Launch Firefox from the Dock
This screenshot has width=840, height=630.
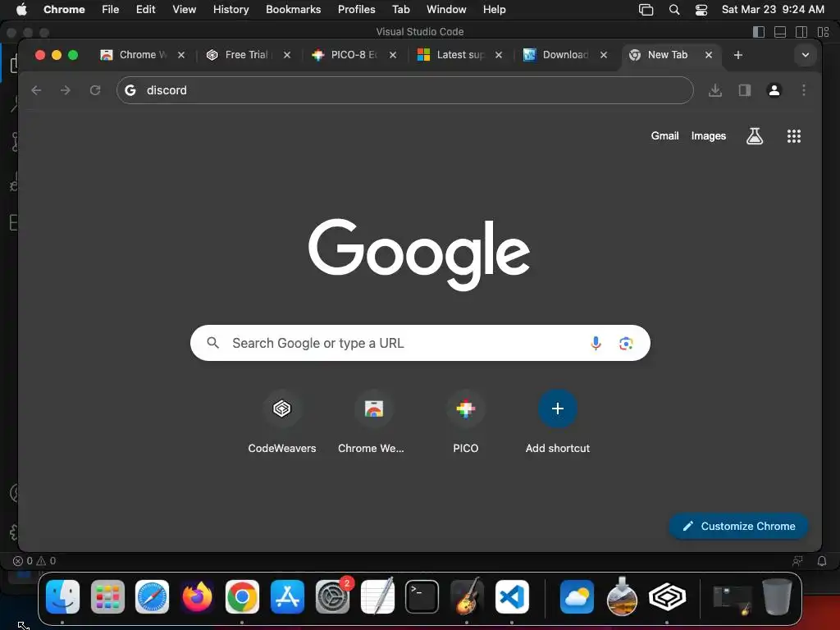coord(197,596)
